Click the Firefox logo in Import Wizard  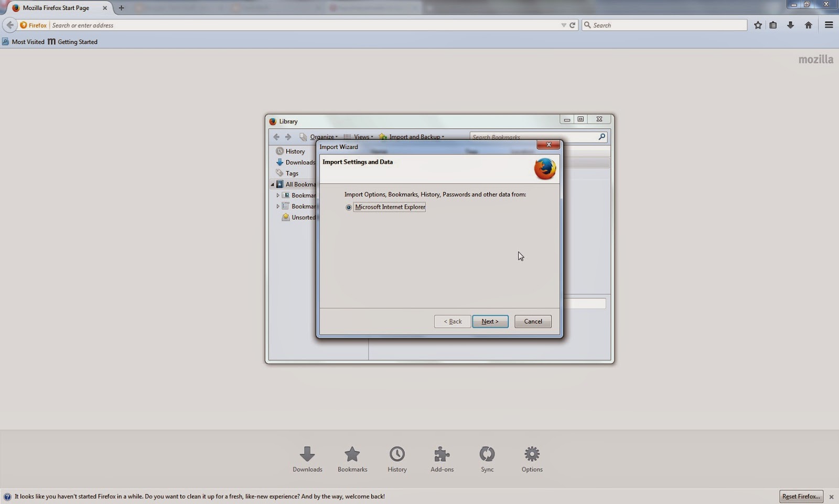(x=545, y=169)
